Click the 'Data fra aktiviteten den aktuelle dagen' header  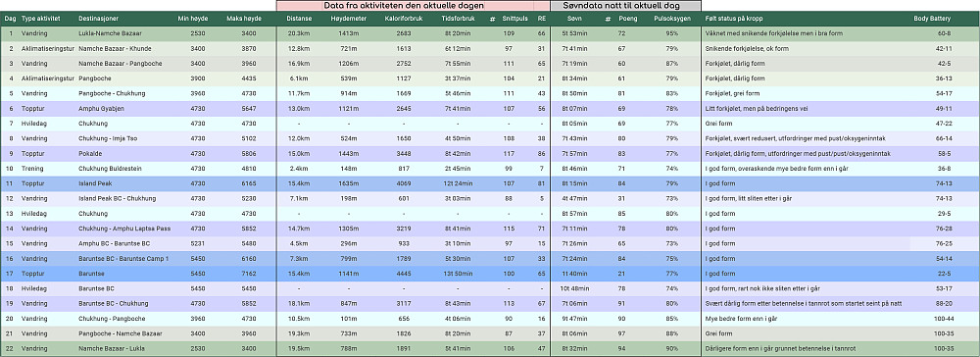[414, 5]
